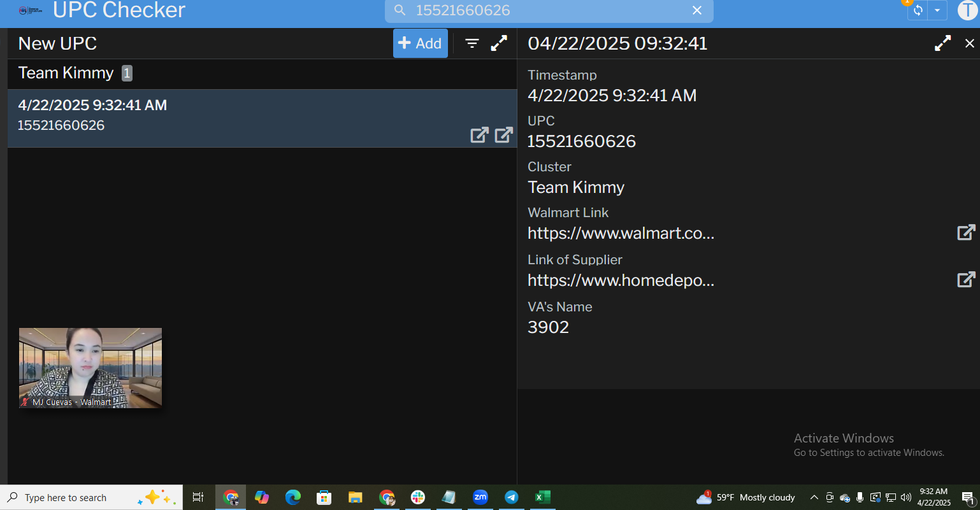
Task: Open Link of Supplier external icon
Action: tap(966, 280)
